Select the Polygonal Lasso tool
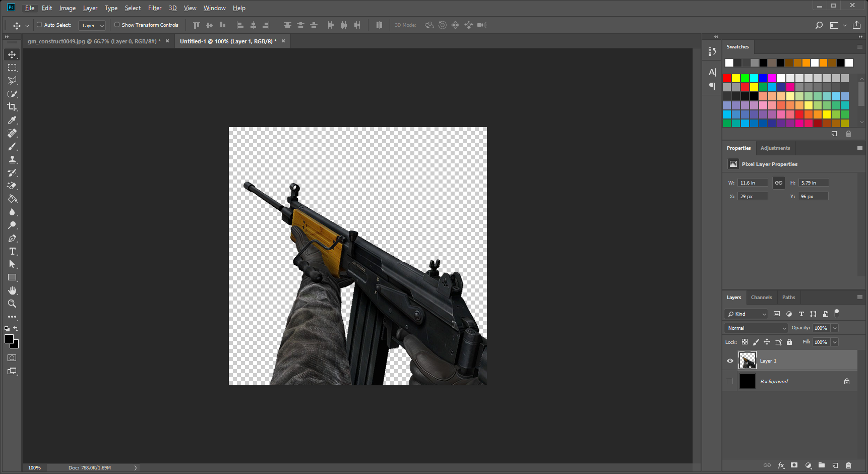This screenshot has height=474, width=868. coord(12,81)
